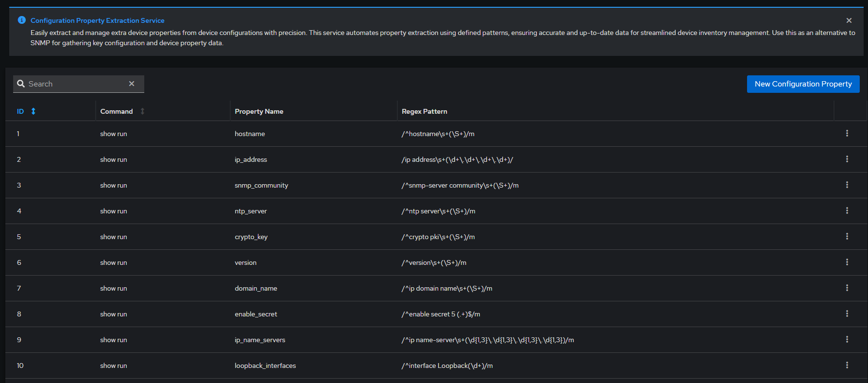This screenshot has width=868, height=383.
Task: Click the ID column header label
Action: [20, 111]
